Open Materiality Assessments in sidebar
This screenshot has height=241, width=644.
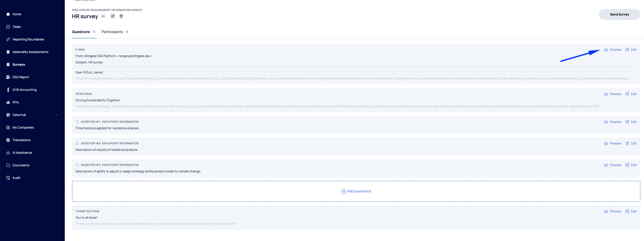point(30,52)
